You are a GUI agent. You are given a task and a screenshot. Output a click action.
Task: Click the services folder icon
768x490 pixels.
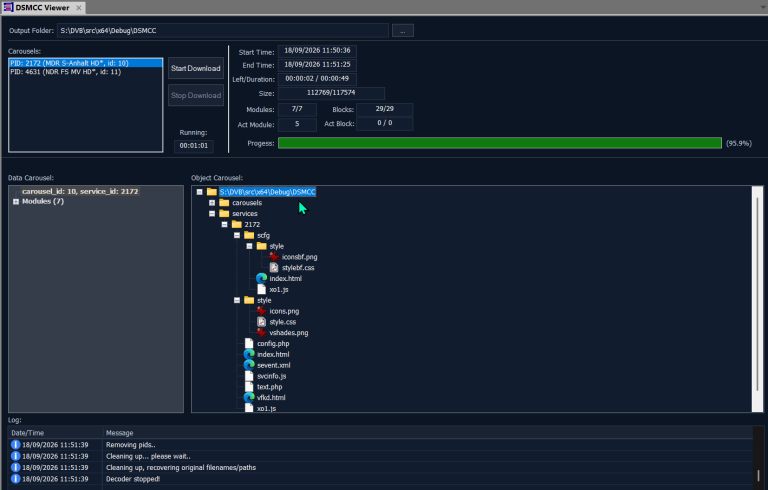(224, 213)
